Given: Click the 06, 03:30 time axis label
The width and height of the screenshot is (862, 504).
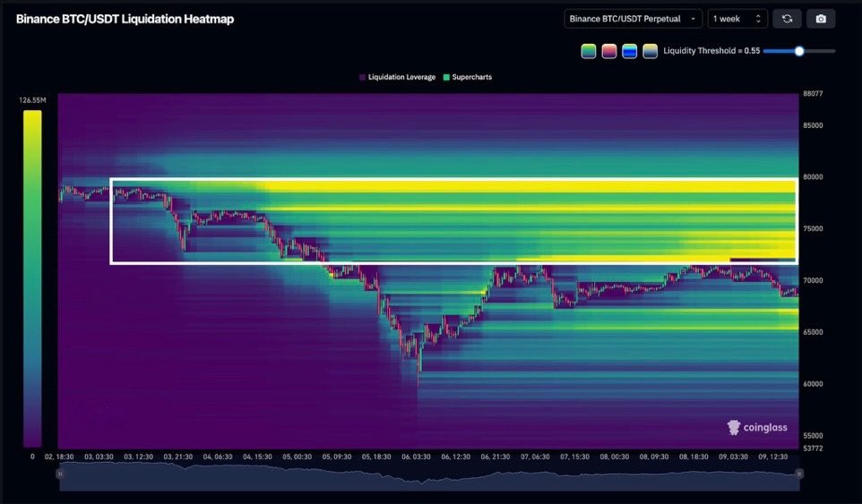Looking at the screenshot, I should [x=416, y=457].
